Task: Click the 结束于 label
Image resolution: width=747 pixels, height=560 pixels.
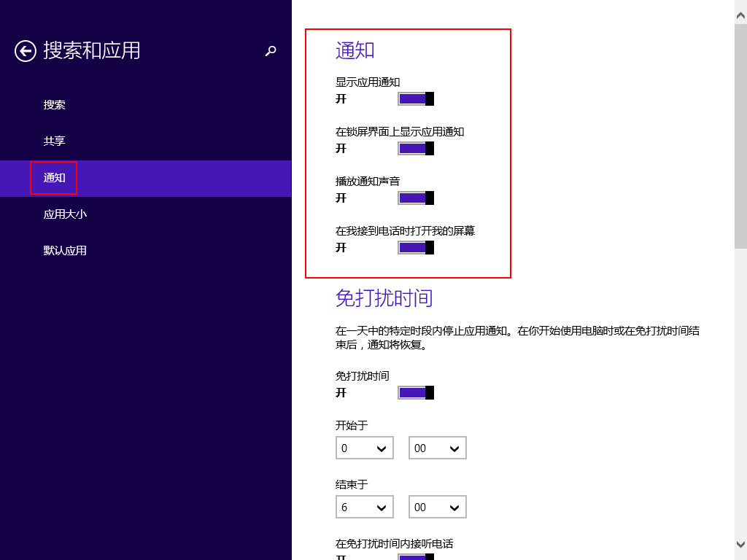Action: pyautogui.click(x=352, y=484)
